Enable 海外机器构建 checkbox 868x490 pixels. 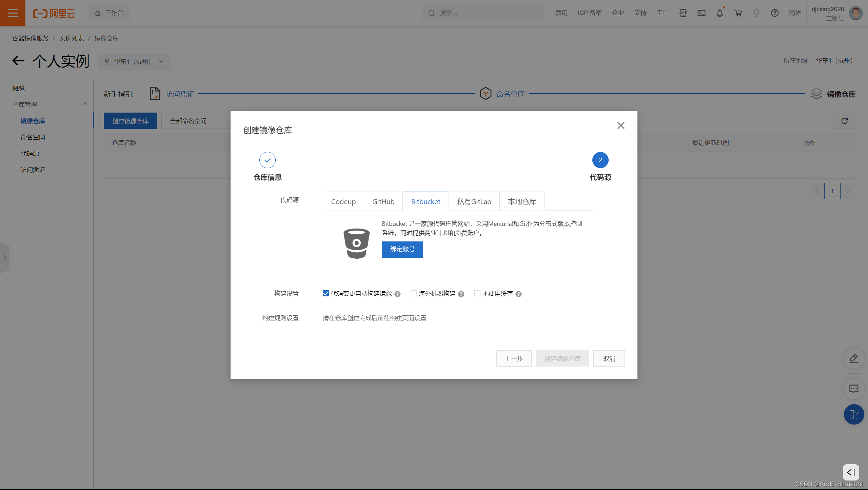(x=414, y=293)
